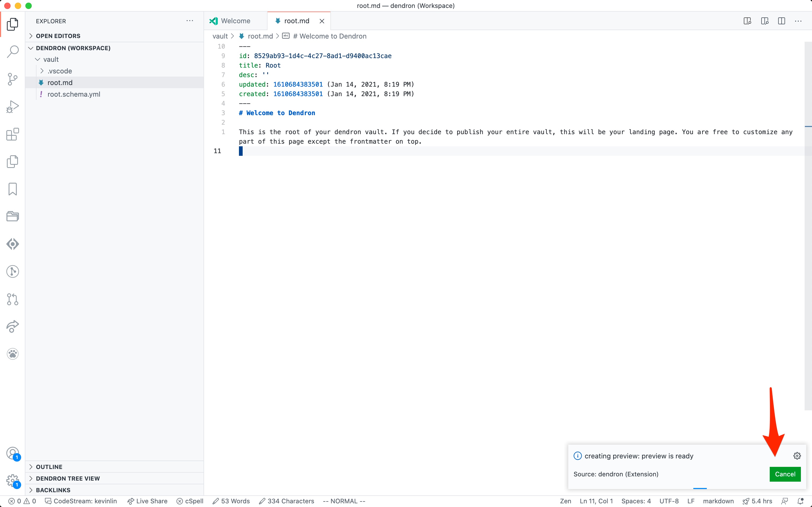Click the green Cancel button
This screenshot has height=507, width=812.
coord(785,474)
